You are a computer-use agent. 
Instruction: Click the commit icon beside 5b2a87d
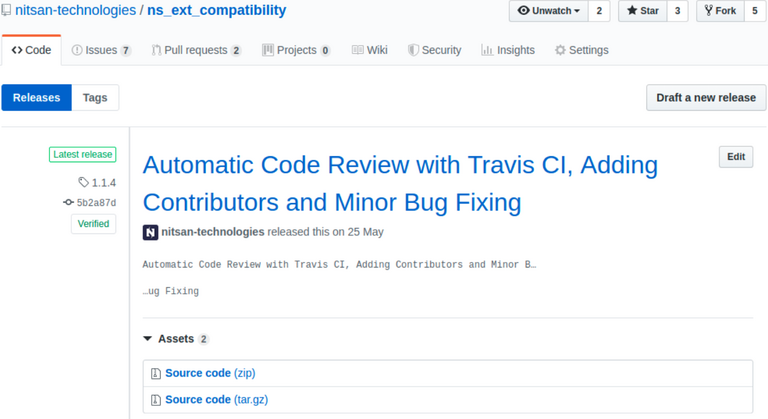68,202
